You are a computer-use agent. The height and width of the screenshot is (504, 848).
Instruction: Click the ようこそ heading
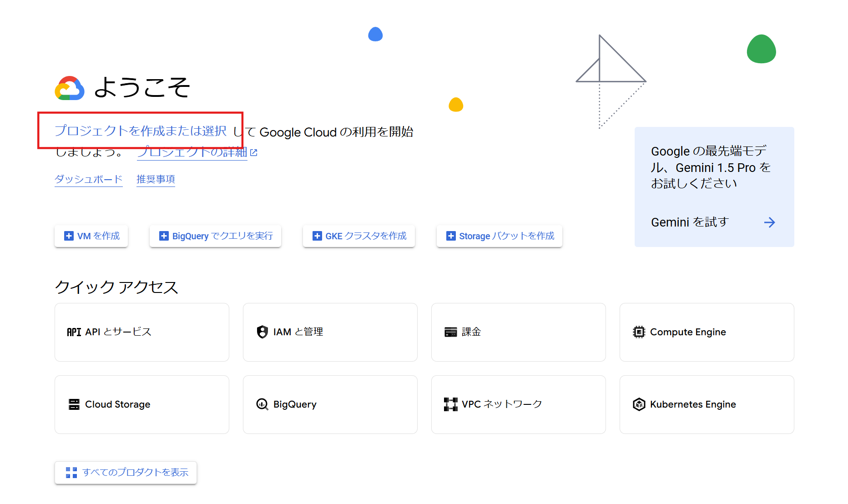pos(142,87)
